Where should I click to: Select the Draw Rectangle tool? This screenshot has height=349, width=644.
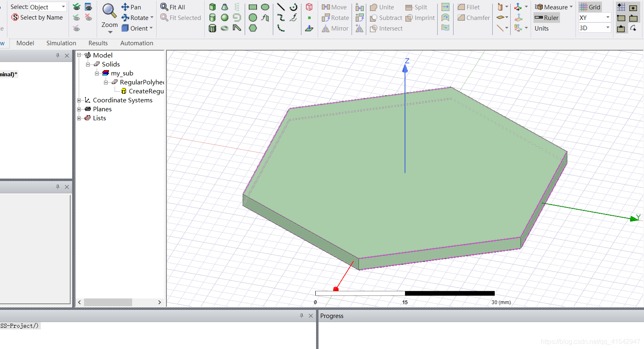[253, 7]
